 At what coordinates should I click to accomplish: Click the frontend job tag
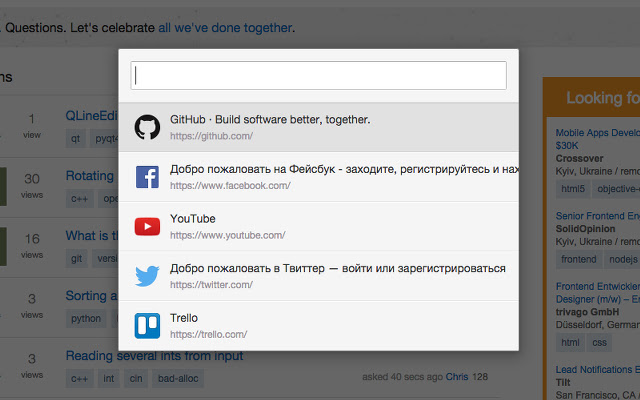(x=578, y=260)
